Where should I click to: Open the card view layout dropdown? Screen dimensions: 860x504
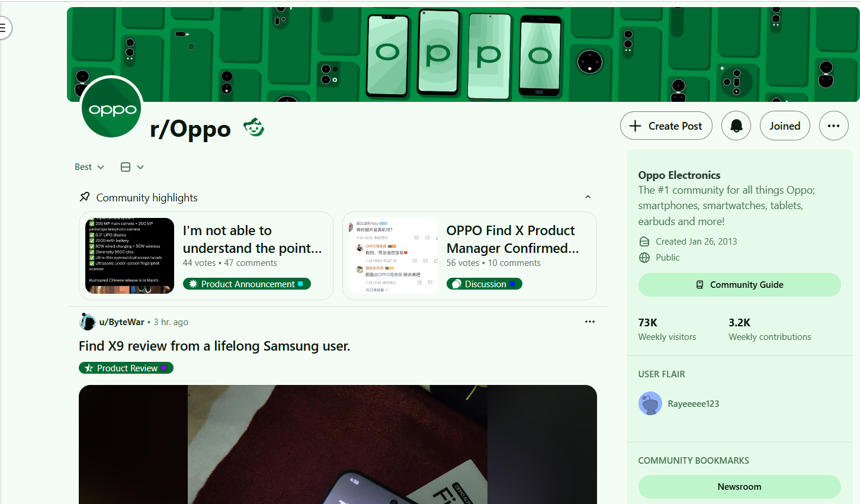[132, 167]
